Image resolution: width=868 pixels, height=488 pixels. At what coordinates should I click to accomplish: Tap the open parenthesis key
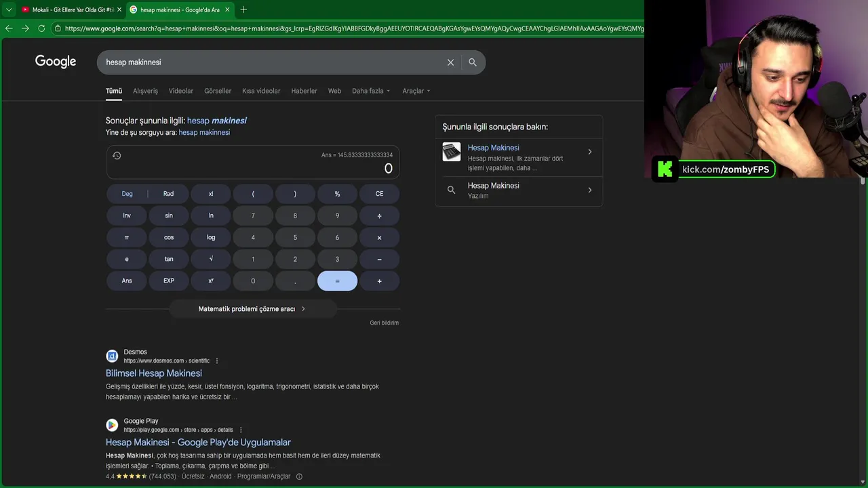pos(253,194)
